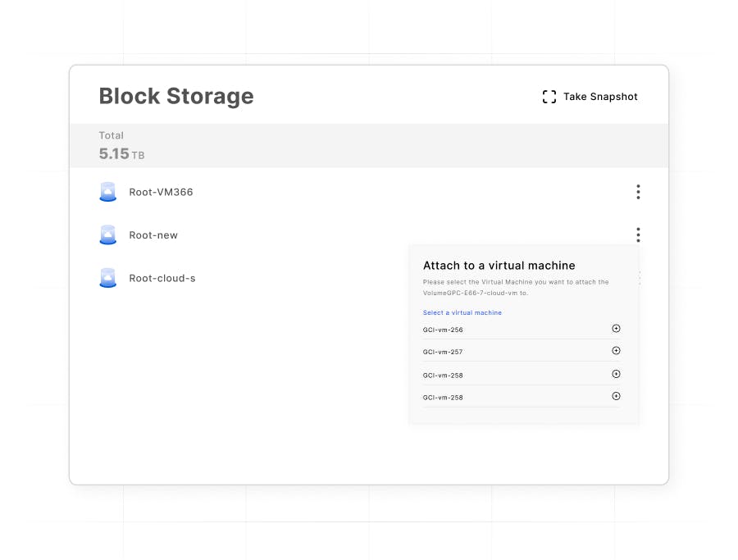Click the Take Snapshot frame icon
Screen dimensions: 738x560
click(x=549, y=97)
